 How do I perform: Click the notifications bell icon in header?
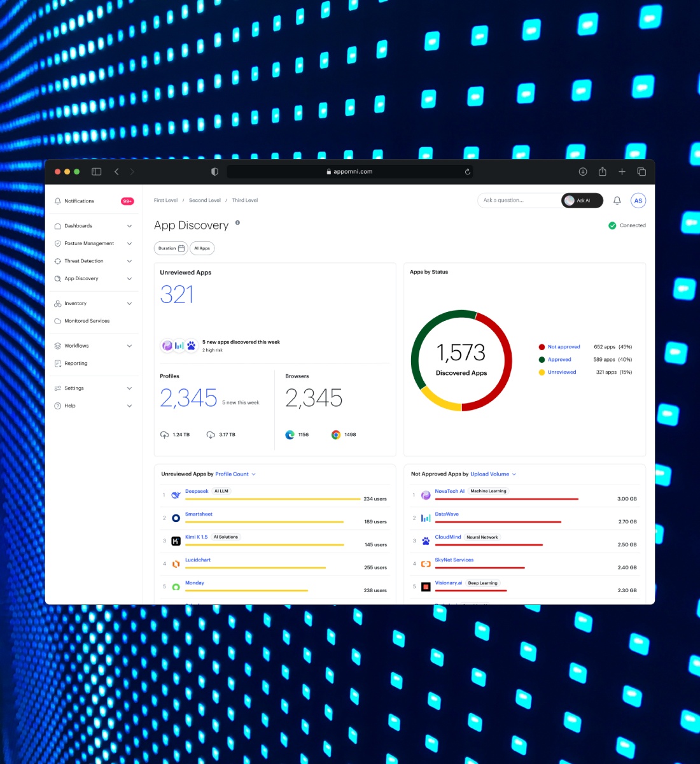[x=617, y=201]
